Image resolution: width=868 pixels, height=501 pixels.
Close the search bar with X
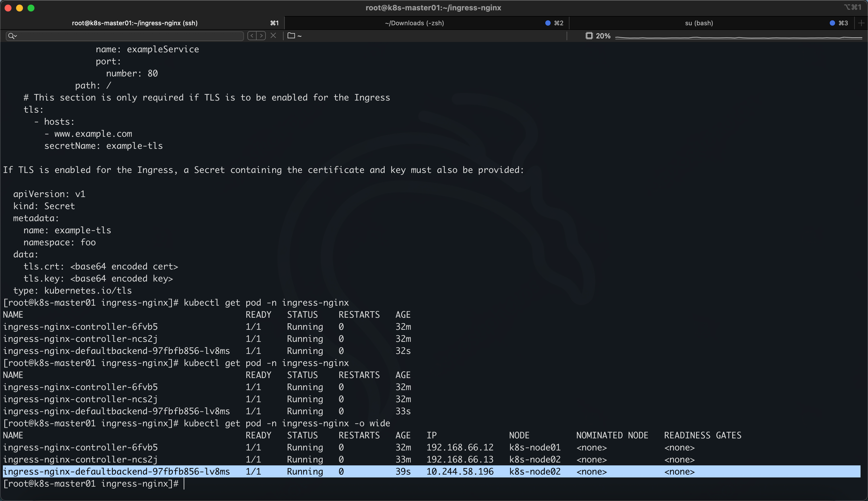pos(273,36)
